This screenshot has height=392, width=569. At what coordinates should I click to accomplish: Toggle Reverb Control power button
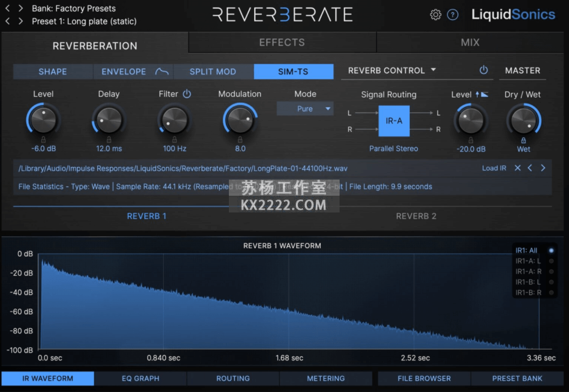click(x=483, y=70)
